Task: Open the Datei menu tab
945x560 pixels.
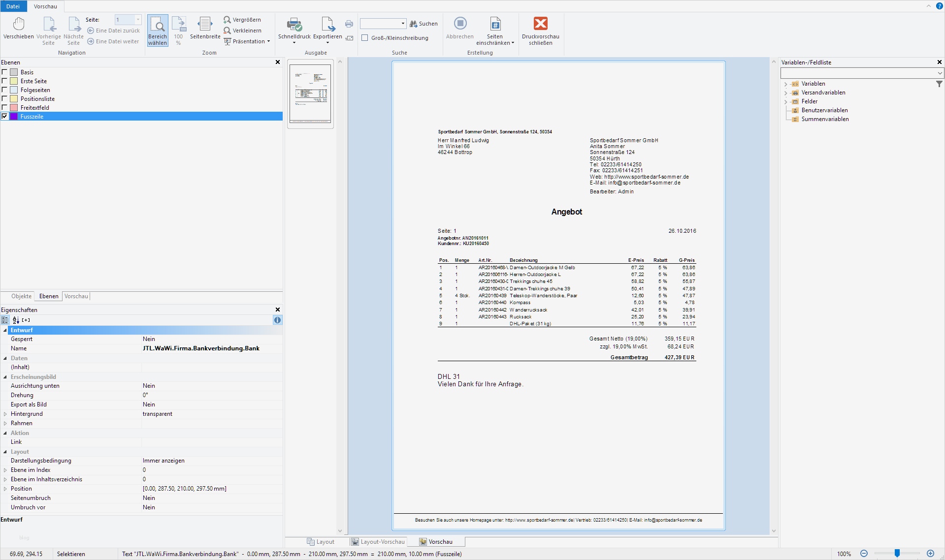Action: pyautogui.click(x=13, y=6)
